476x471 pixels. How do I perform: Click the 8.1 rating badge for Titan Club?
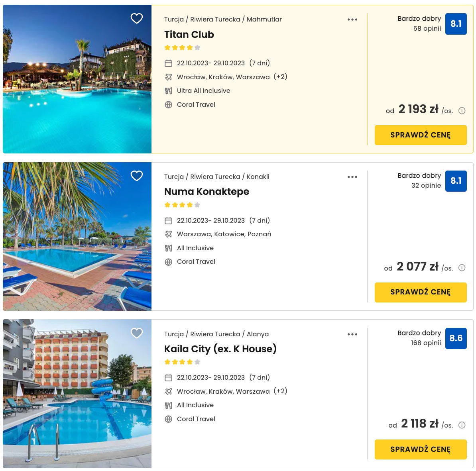click(x=456, y=24)
